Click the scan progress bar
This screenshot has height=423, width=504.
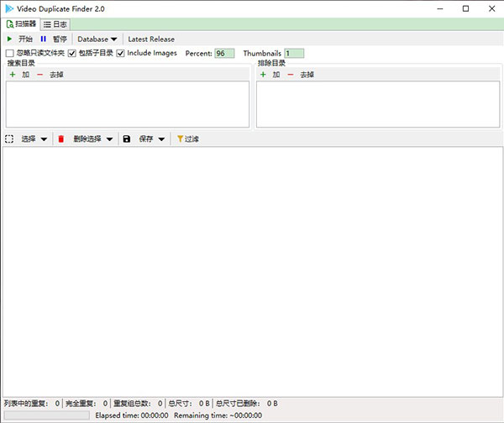(47, 415)
